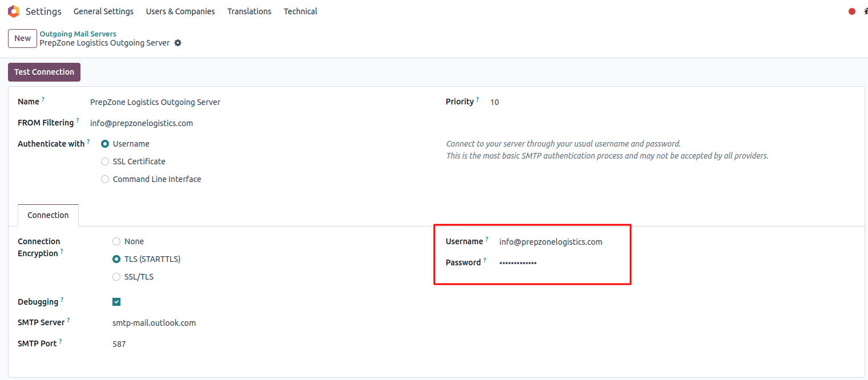
Task: Select SSL Certificate authentication
Action: click(105, 161)
